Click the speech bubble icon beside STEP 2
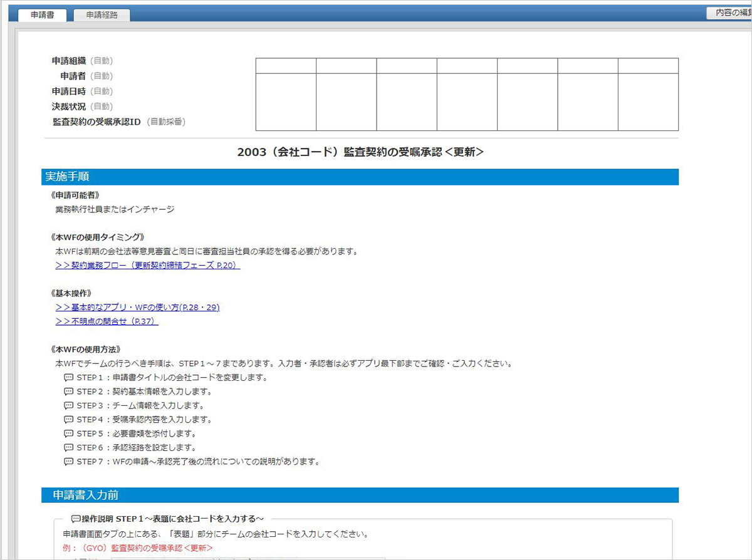Screen dimensions: 752x560 [x=68, y=390]
